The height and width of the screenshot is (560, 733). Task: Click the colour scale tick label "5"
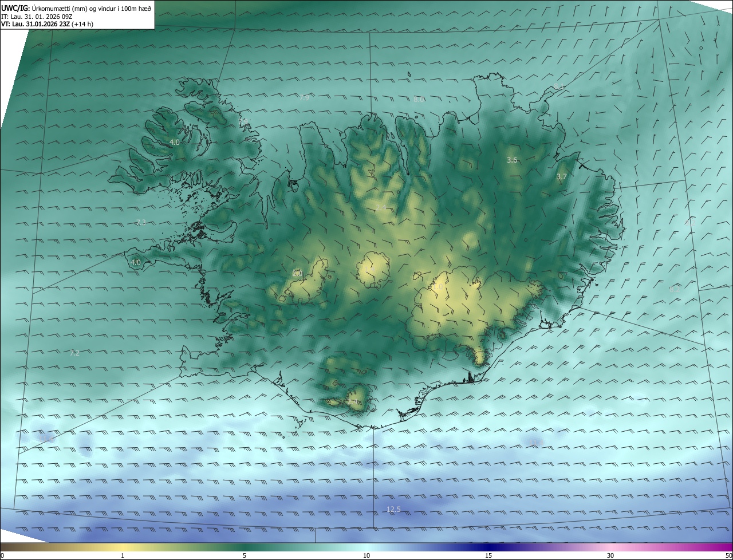245,555
